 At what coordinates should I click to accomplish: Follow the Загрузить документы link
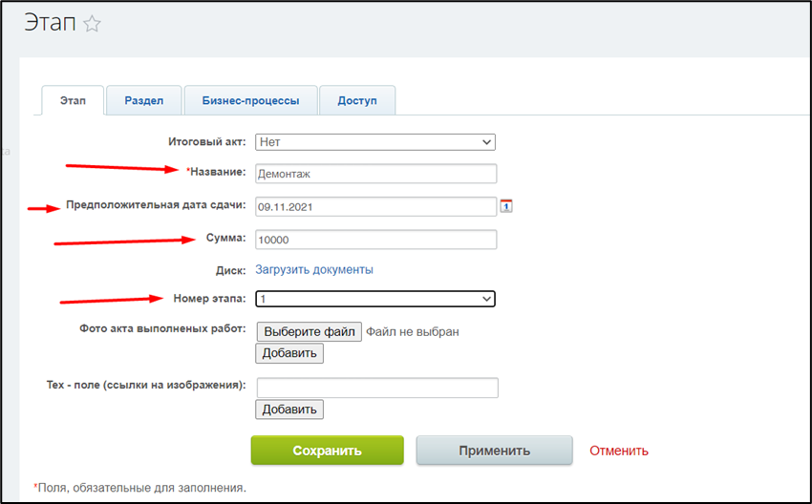pyautogui.click(x=313, y=270)
